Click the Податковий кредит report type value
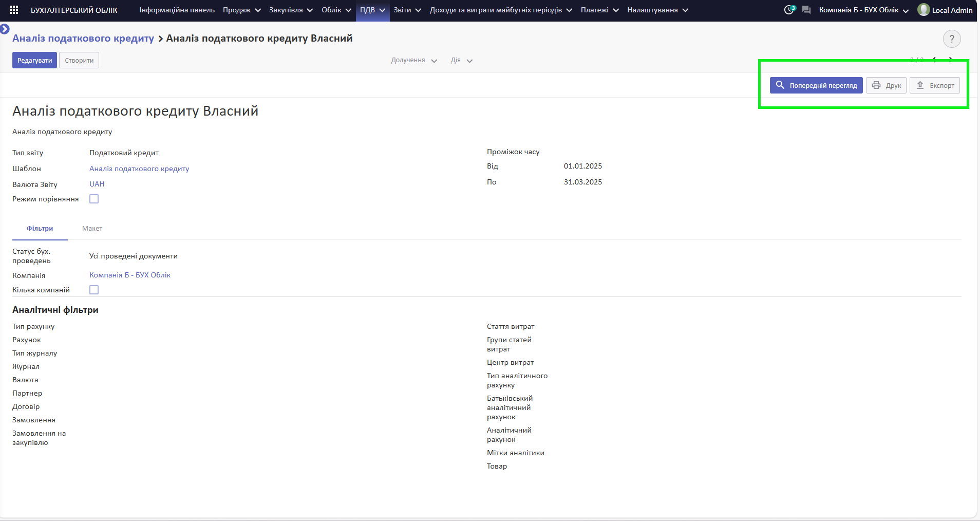 tap(124, 153)
